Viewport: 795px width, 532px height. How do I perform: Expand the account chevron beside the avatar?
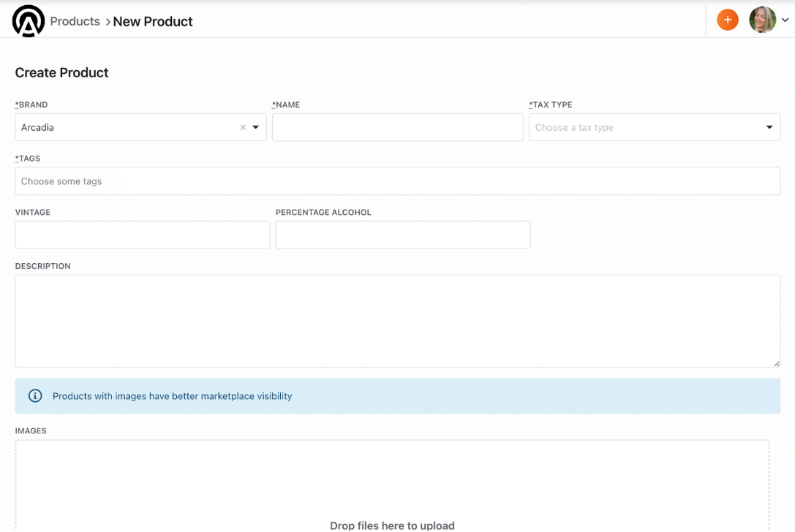[x=785, y=20]
